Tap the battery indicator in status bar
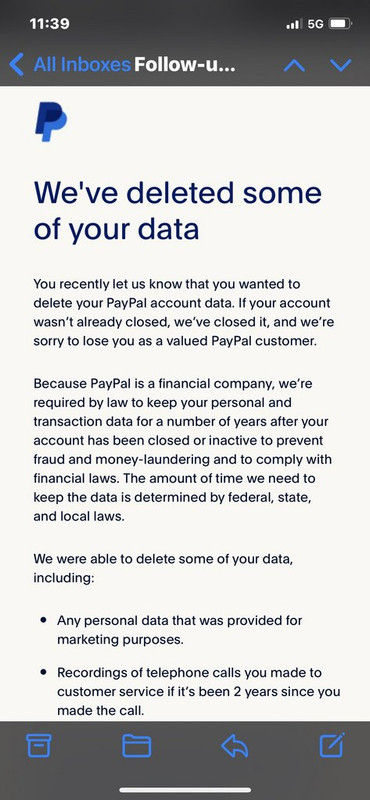The height and width of the screenshot is (800, 370). pyautogui.click(x=340, y=24)
